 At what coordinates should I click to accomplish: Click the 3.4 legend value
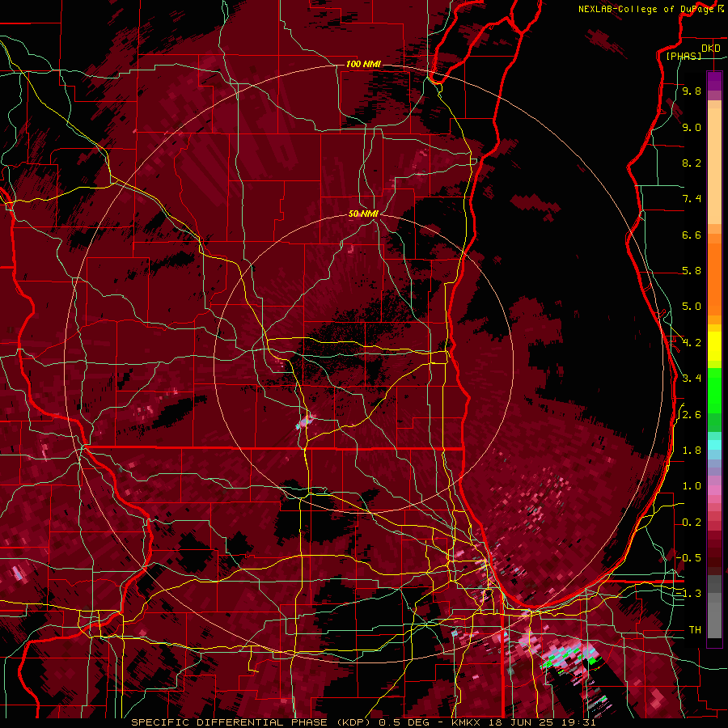tap(692, 379)
